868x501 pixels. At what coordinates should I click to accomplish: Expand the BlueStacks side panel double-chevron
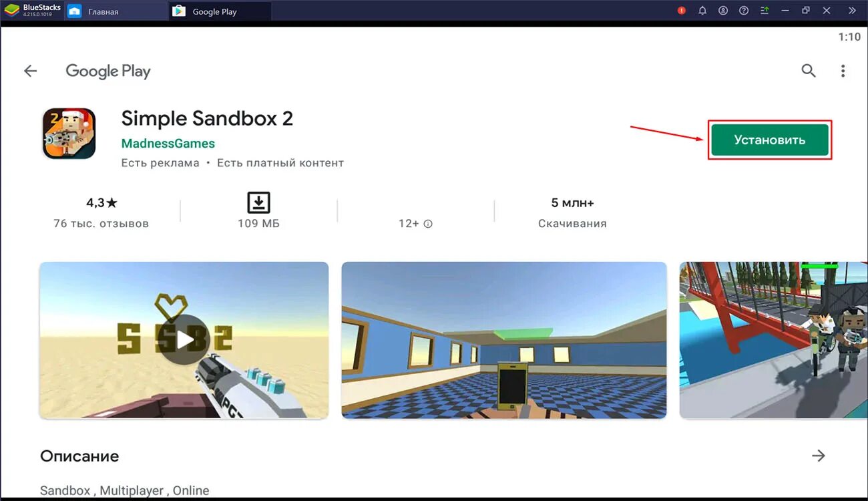pos(852,11)
